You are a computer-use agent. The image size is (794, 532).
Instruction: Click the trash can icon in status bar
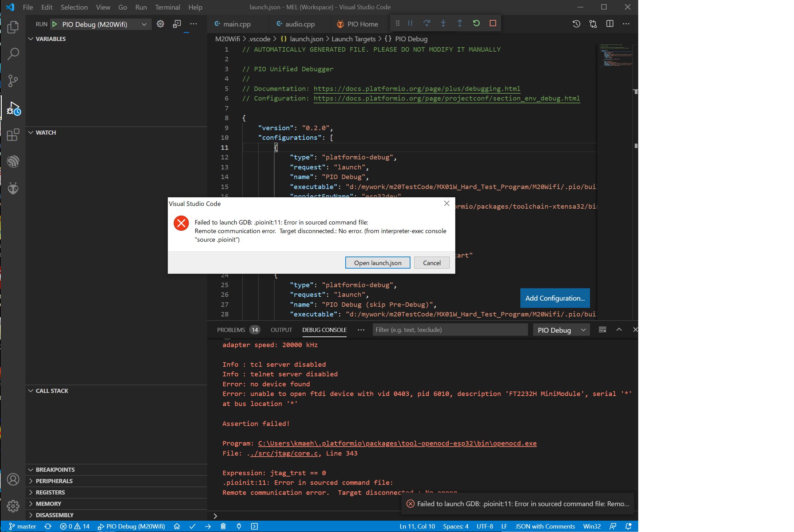(223, 526)
